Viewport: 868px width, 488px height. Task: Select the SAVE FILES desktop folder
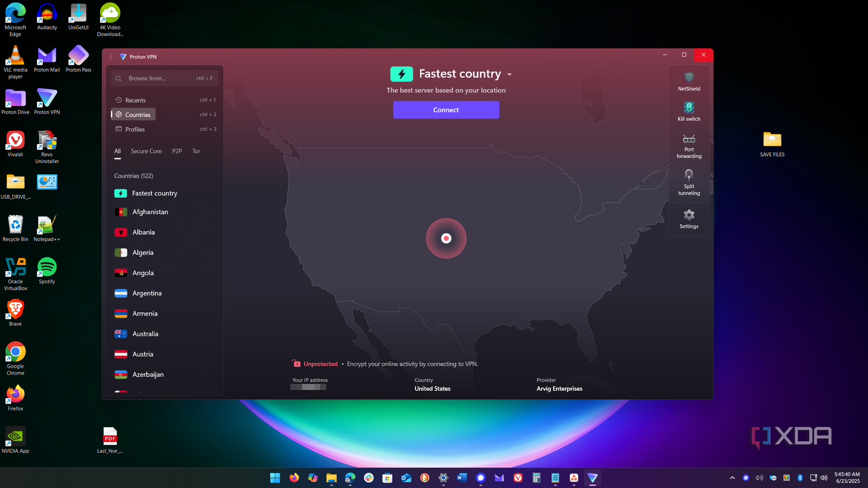[772, 145]
